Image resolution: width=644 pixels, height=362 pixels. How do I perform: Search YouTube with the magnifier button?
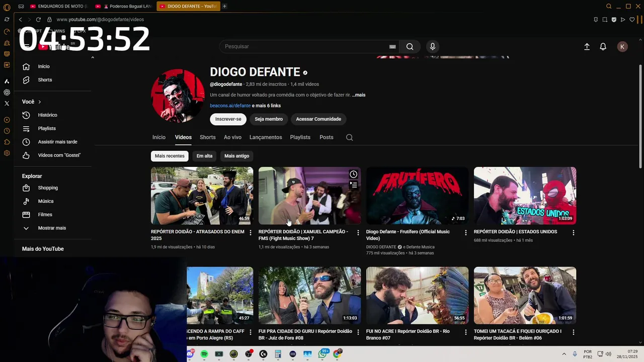pos(410,46)
